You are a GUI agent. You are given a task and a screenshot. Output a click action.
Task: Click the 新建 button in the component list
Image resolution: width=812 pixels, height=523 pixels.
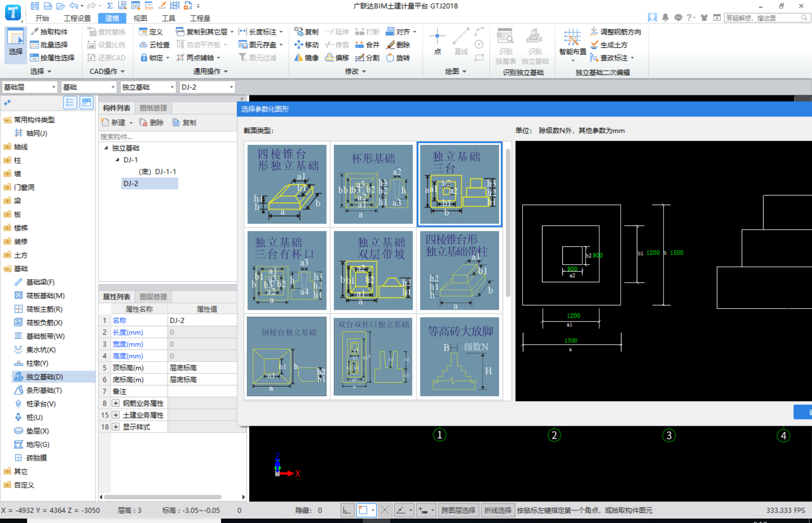(114, 122)
